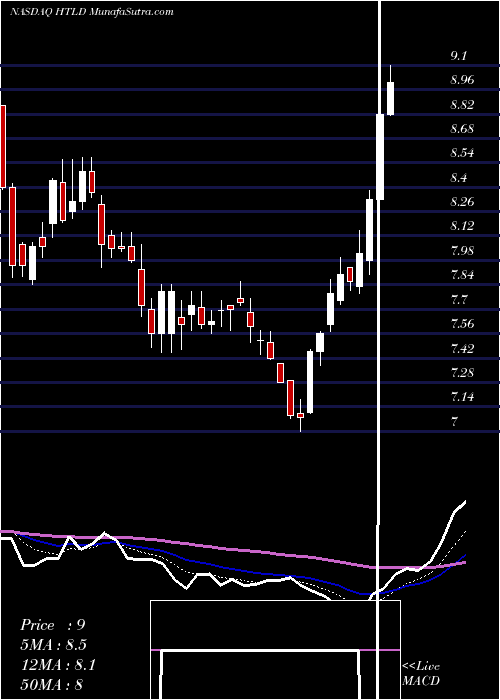Click the 7.14 price axis label
Image resolution: width=500 pixels, height=700 pixels.
[462, 396]
